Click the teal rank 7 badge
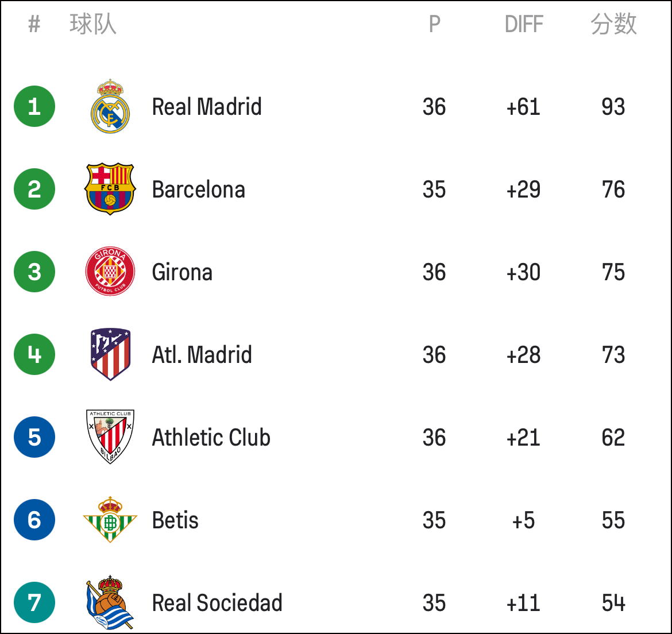672x634 pixels. click(34, 602)
